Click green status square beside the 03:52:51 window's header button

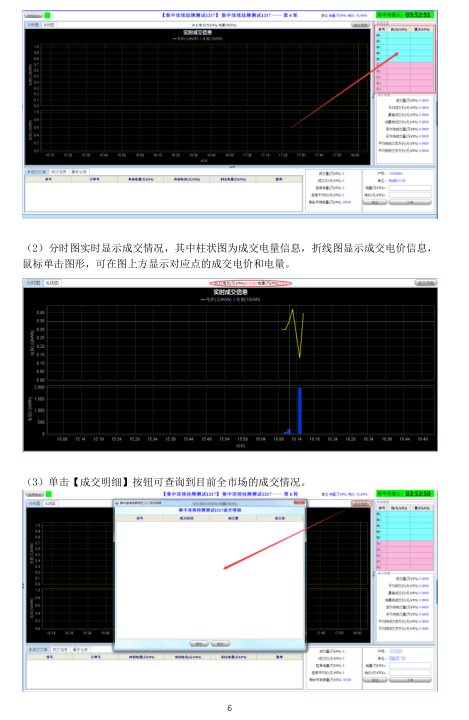[x=47, y=16]
